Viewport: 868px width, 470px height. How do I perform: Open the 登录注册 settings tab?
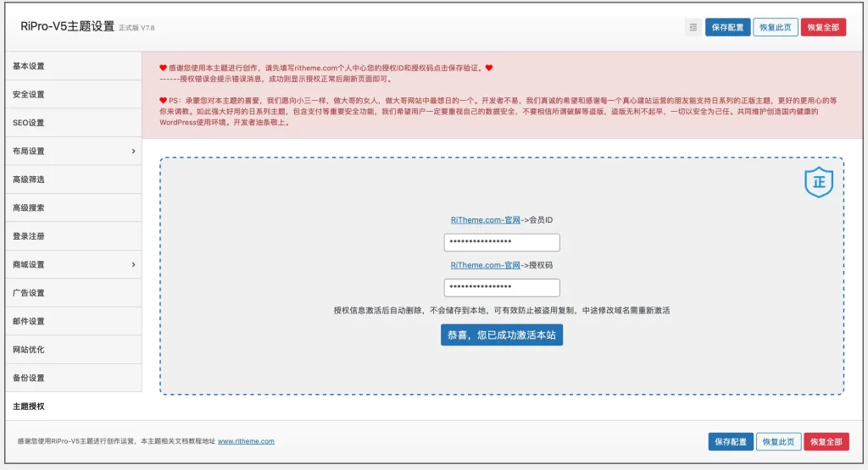tap(71, 236)
